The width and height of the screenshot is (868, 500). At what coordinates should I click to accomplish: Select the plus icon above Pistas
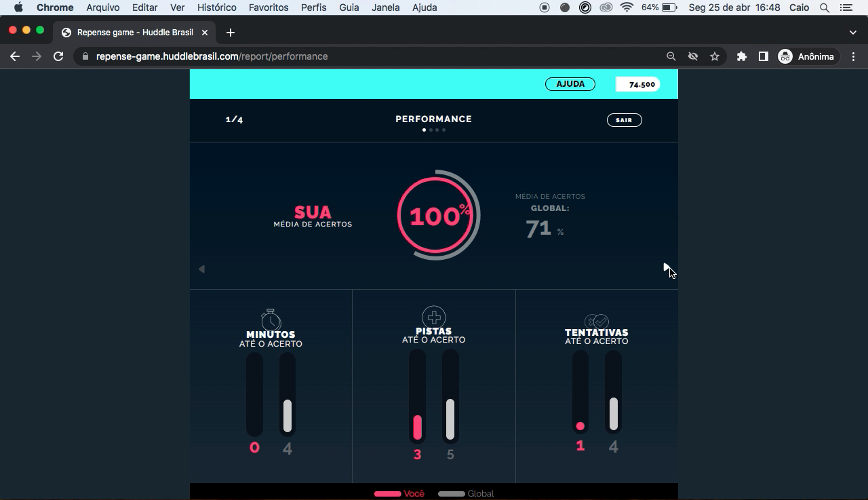coord(433,317)
